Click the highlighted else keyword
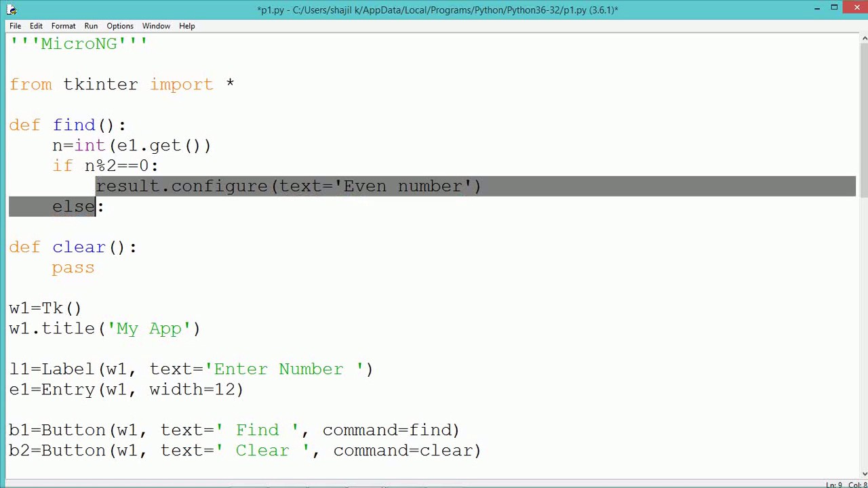 tap(73, 207)
